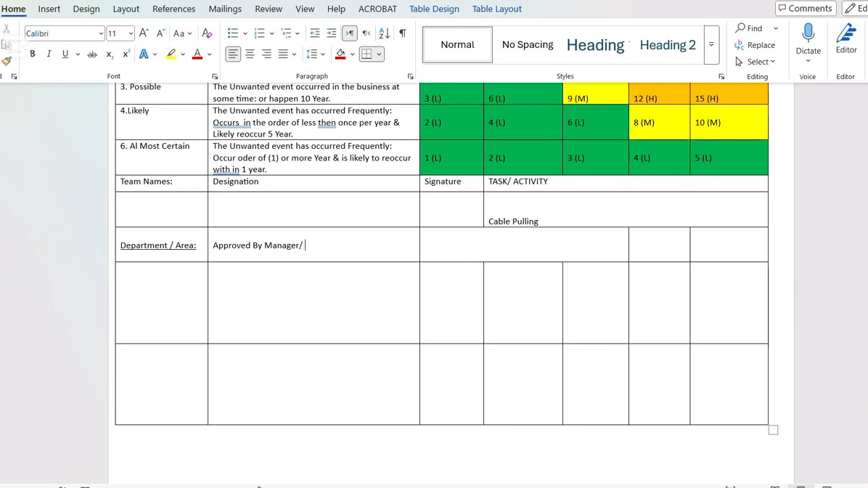Align text left
This screenshot has width=868, height=488.
point(233,54)
